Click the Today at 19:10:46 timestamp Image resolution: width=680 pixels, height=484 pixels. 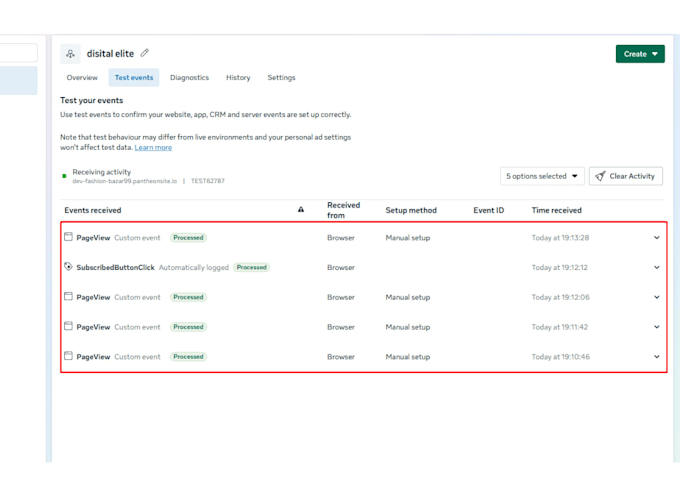tap(560, 356)
